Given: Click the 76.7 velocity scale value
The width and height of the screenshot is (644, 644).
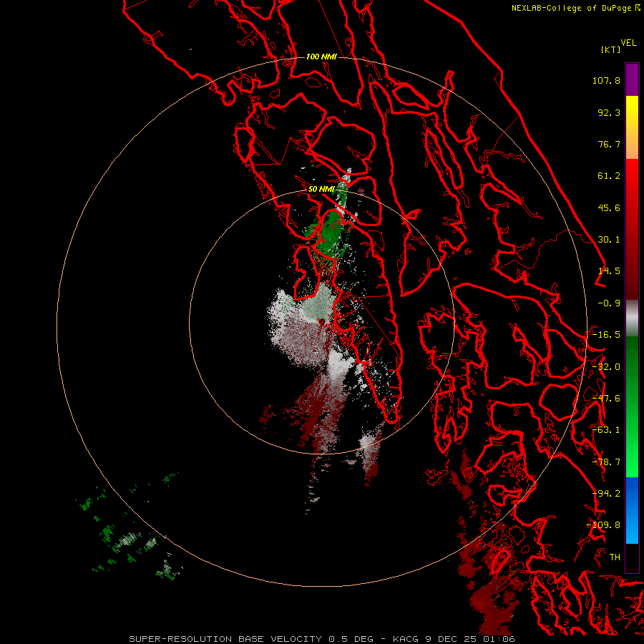Looking at the screenshot, I should point(609,144).
